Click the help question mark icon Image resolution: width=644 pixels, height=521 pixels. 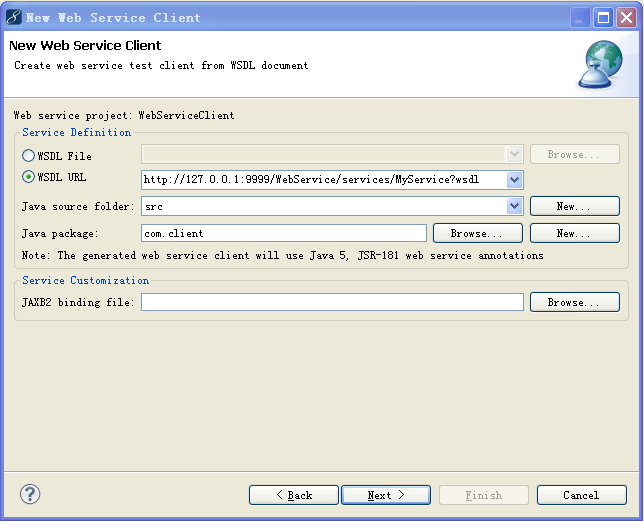tap(30, 494)
